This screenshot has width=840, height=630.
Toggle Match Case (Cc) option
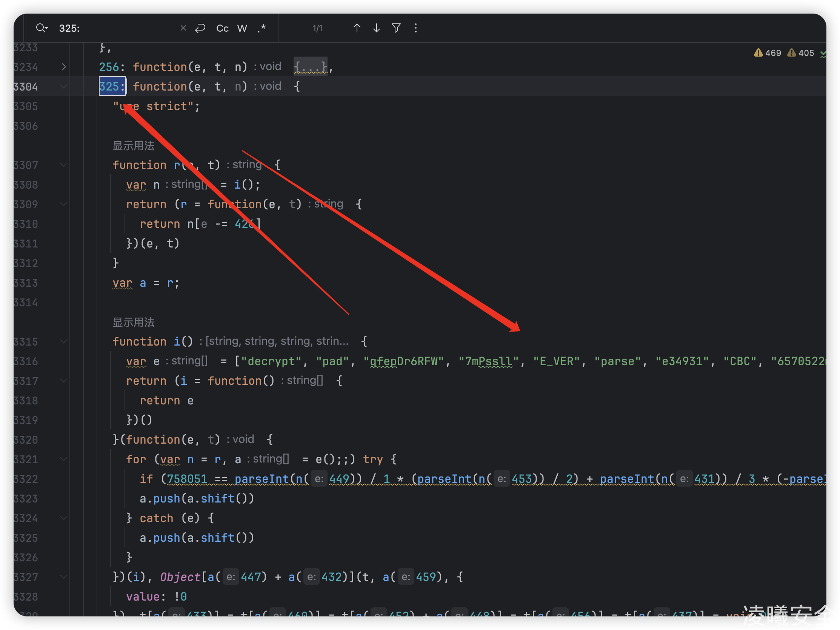222,28
